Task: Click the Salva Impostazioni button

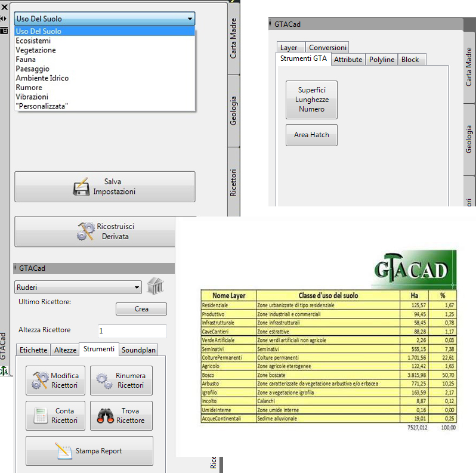Action: pos(105,187)
